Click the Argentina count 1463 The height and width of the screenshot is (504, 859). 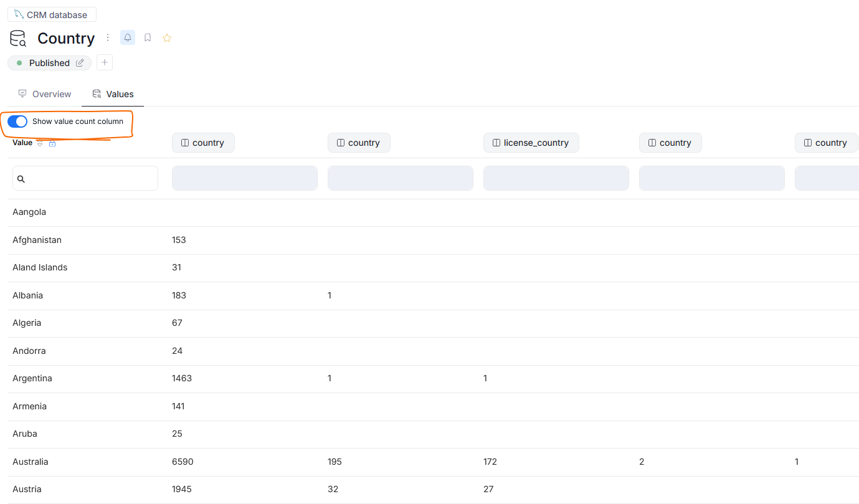tap(182, 378)
